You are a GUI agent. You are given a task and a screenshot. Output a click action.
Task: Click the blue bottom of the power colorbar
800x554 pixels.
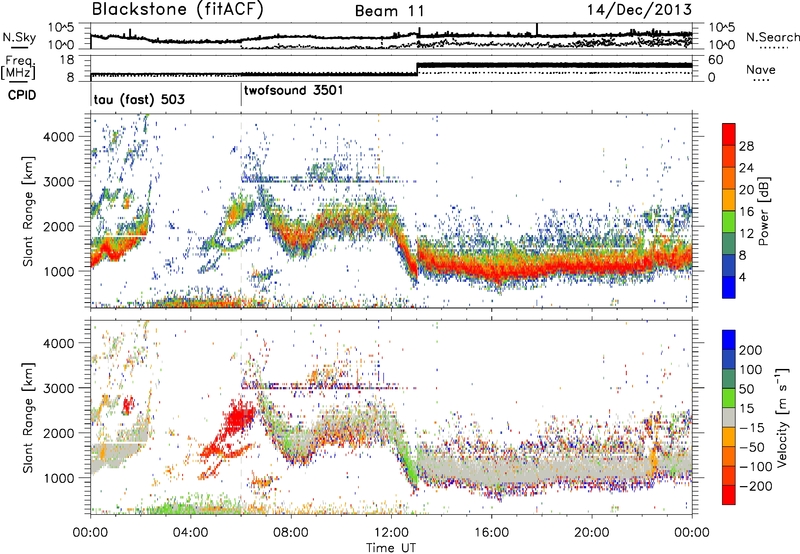pyautogui.click(x=729, y=287)
